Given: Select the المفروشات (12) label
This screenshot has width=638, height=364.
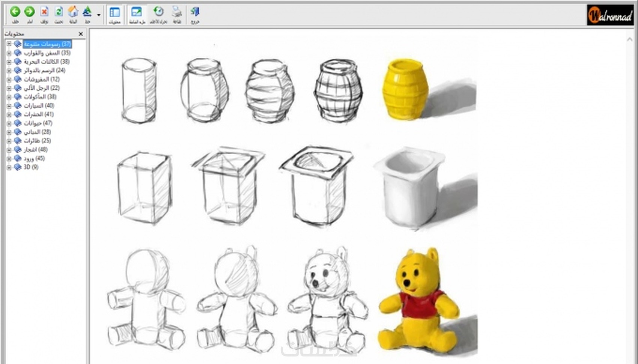Looking at the screenshot, I should pos(42,79).
